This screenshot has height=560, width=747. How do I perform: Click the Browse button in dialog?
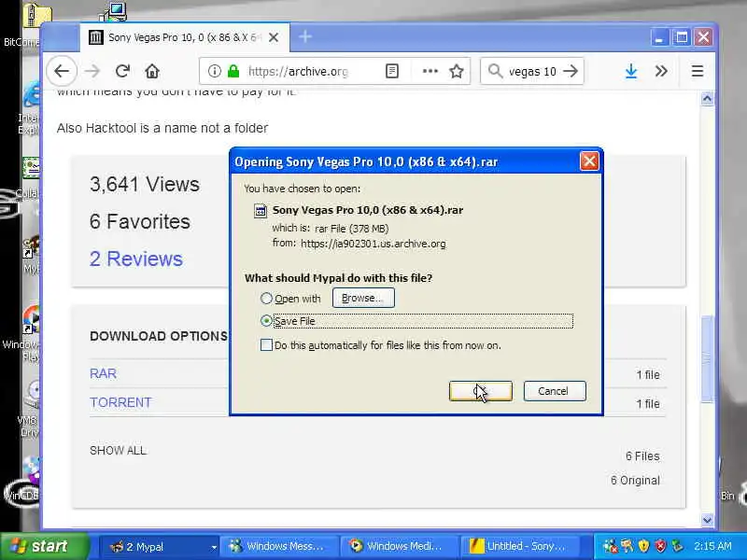tap(363, 298)
